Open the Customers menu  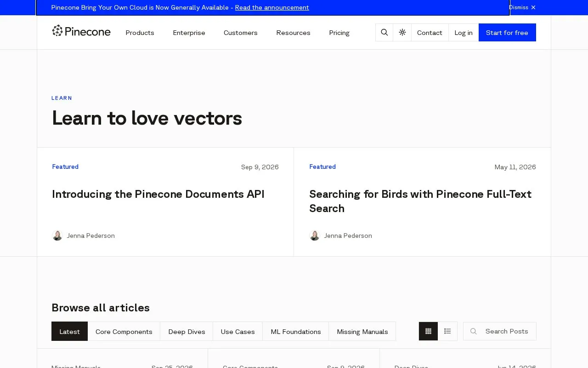241,33
